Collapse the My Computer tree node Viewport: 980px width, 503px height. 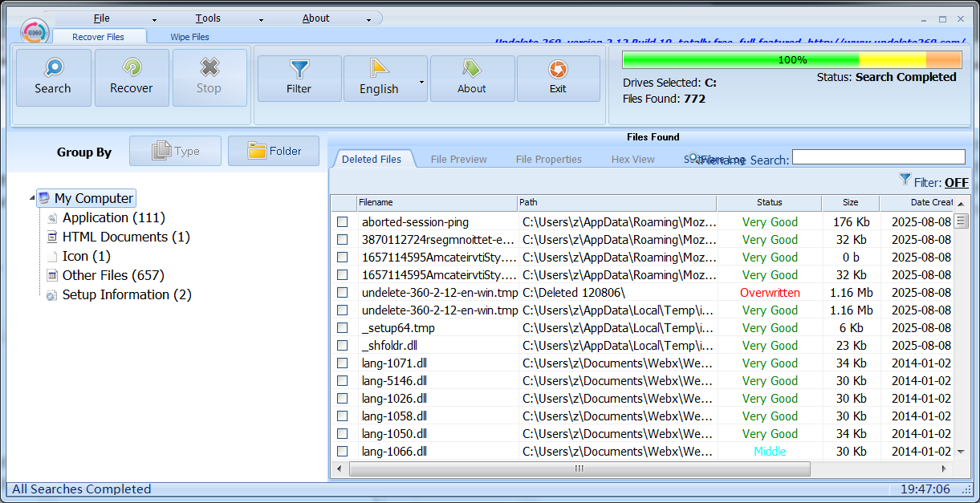tap(31, 198)
